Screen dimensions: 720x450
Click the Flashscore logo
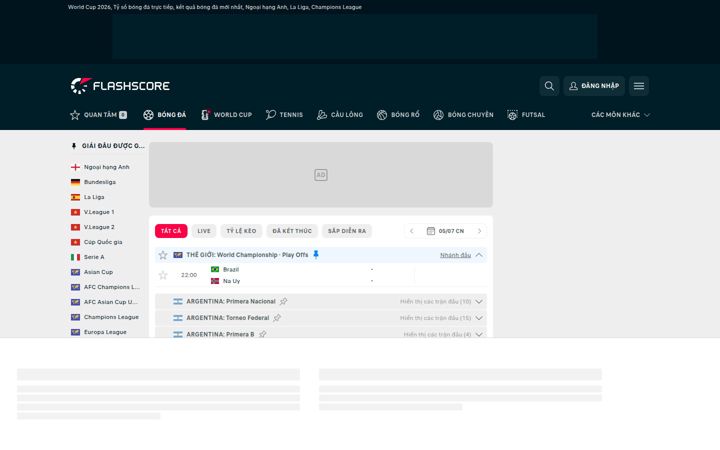click(x=120, y=86)
